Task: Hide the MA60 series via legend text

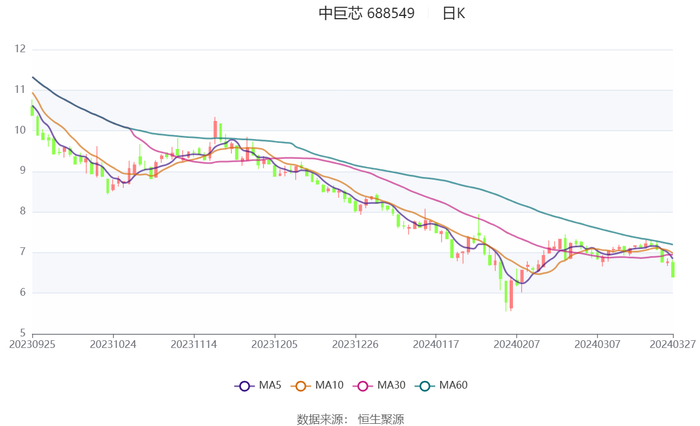Action: click(x=453, y=386)
